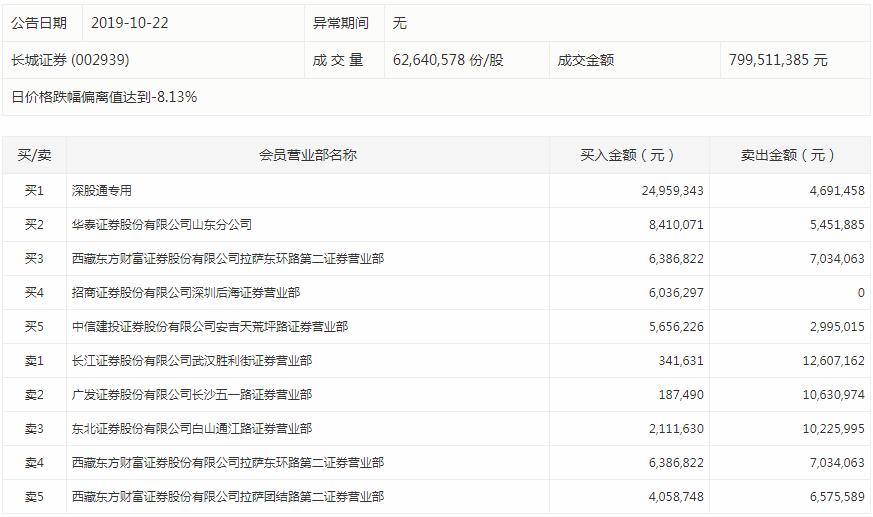
Task: Click the 卖出金额（元） column header
Action: pos(789,155)
